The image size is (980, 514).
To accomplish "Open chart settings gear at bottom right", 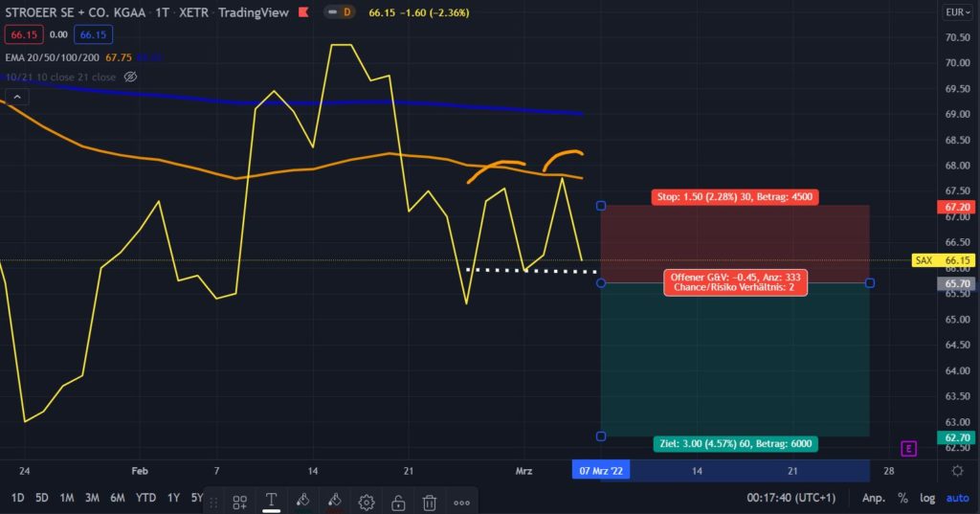I will coord(957,471).
